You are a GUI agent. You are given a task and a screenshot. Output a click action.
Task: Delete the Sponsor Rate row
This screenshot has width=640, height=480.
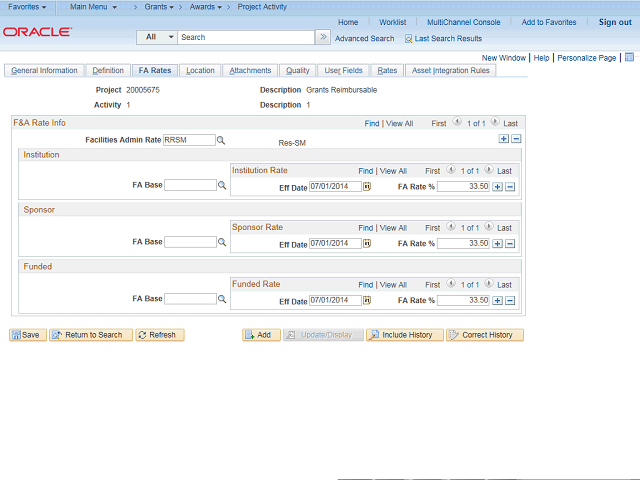[x=510, y=244]
